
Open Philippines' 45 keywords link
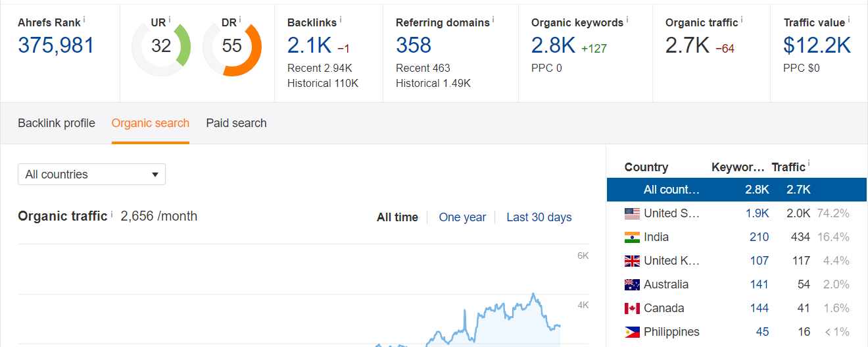[x=762, y=332]
